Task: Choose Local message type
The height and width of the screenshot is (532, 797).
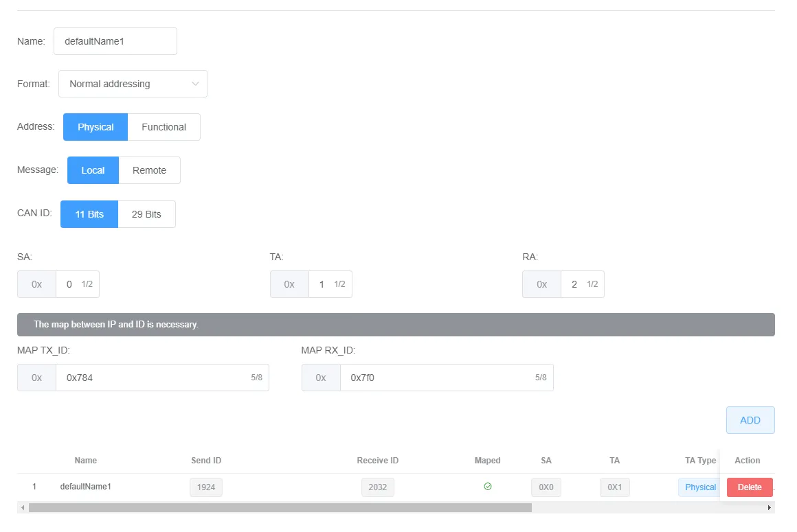Action: 93,170
